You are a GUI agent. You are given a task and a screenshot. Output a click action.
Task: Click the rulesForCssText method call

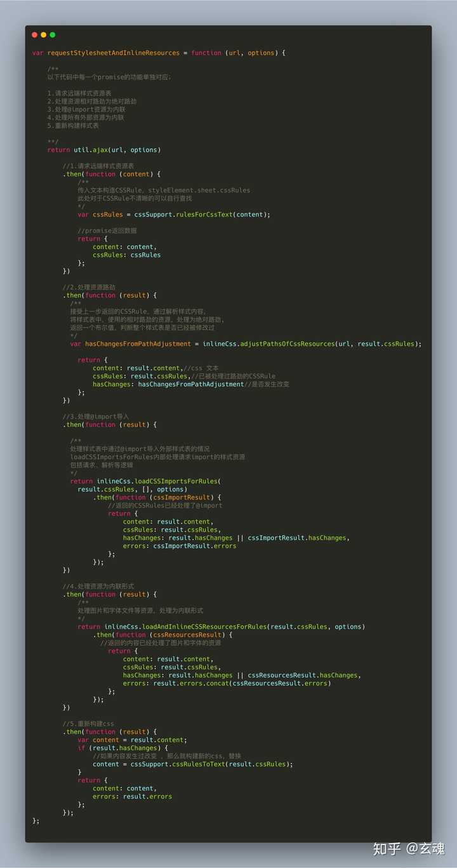[201, 215]
